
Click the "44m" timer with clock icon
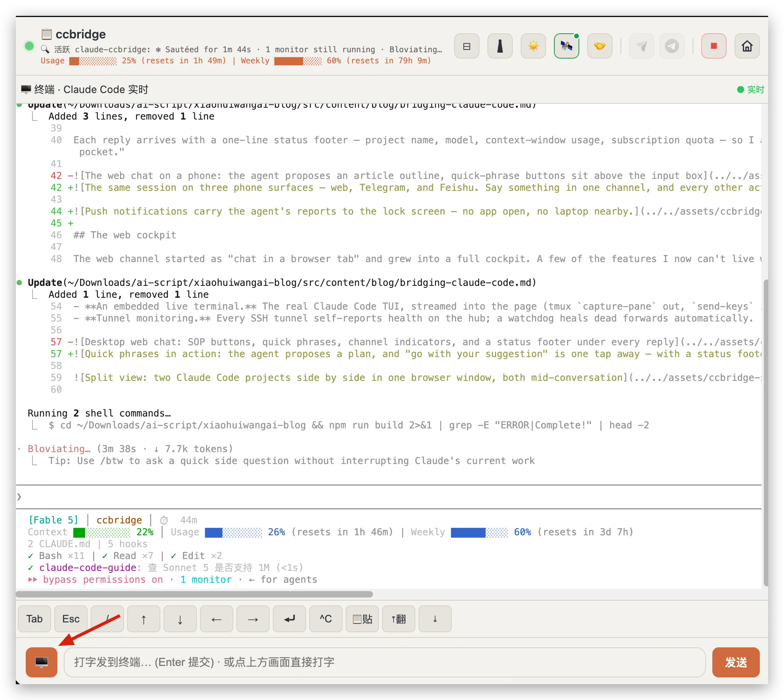pos(179,520)
